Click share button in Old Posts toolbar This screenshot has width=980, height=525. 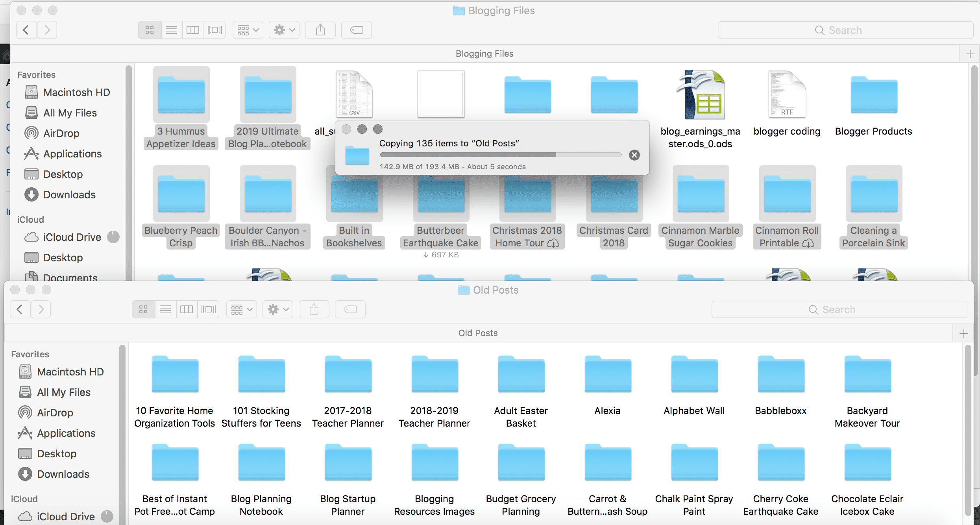click(x=314, y=309)
